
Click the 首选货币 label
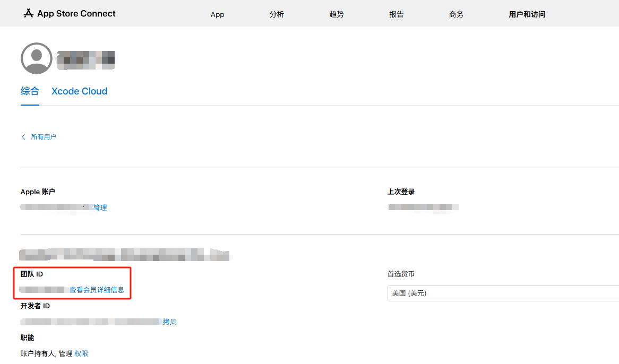(x=401, y=274)
